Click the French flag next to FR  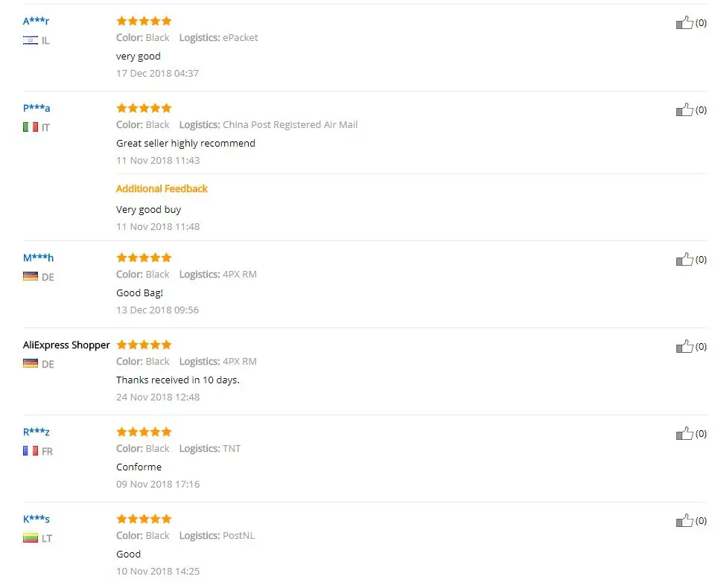coord(31,451)
